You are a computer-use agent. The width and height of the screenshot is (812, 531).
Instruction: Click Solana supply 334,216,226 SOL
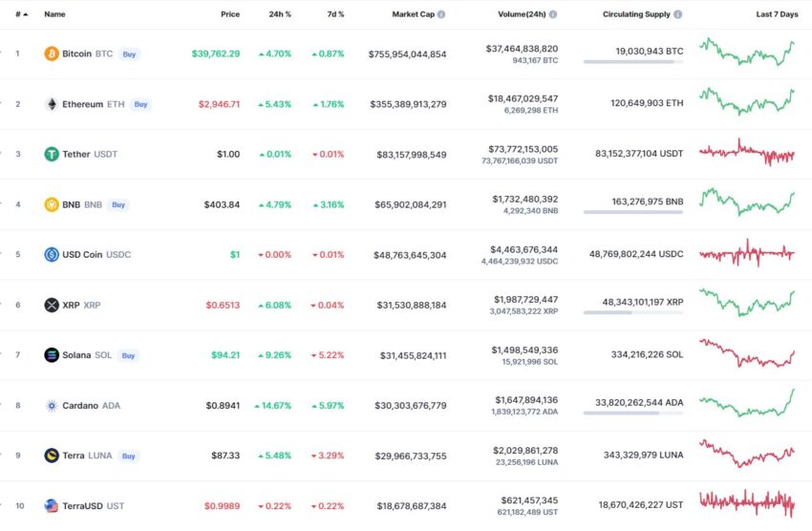tap(647, 354)
